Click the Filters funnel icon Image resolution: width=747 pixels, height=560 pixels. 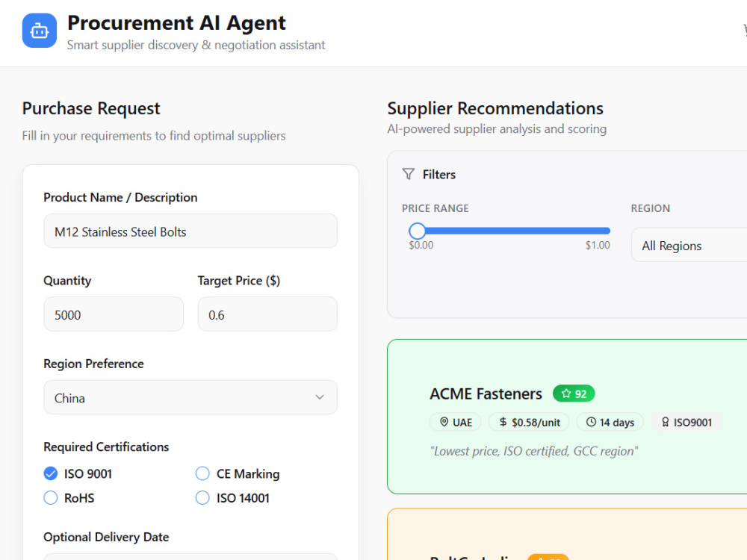coord(409,174)
